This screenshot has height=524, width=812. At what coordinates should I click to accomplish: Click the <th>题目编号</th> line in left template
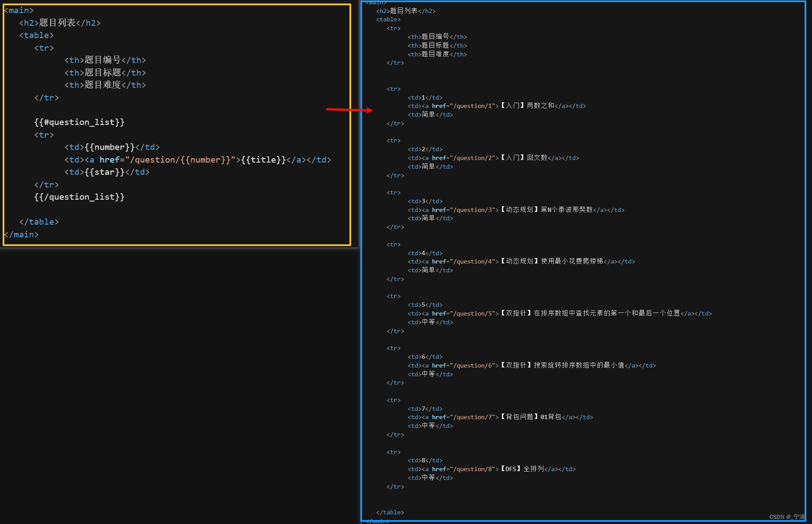point(105,60)
